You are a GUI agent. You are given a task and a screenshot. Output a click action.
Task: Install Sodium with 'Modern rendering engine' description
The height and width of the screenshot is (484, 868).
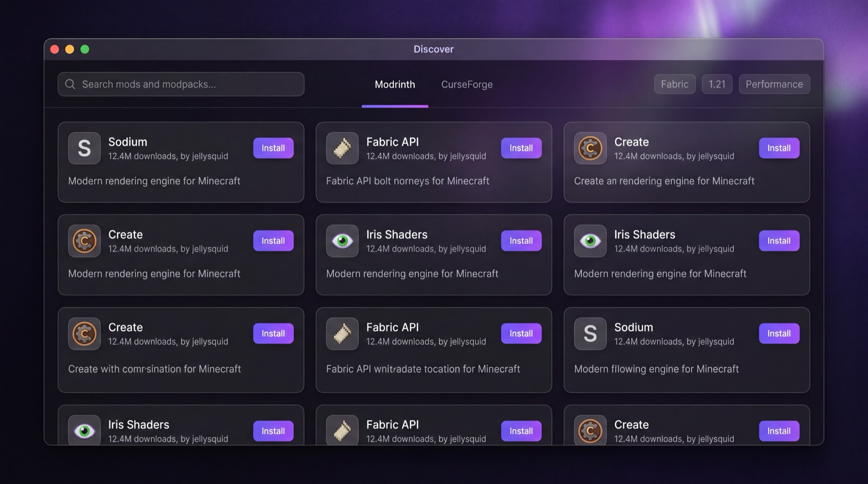273,148
